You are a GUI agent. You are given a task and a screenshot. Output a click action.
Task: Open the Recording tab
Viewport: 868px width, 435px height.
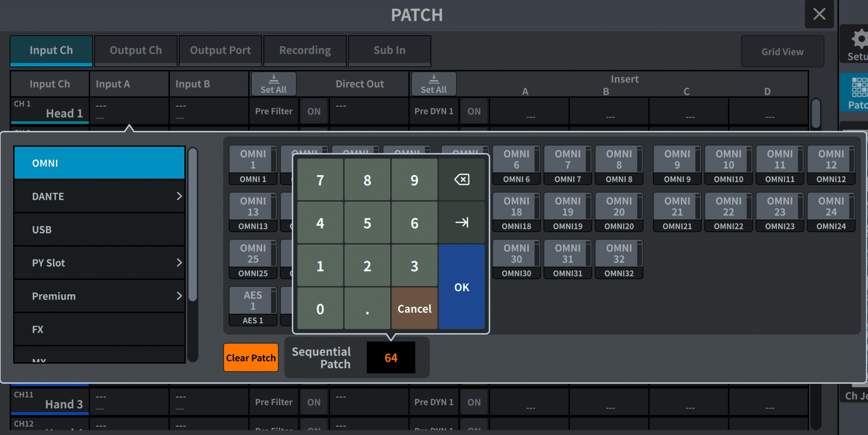tap(305, 51)
